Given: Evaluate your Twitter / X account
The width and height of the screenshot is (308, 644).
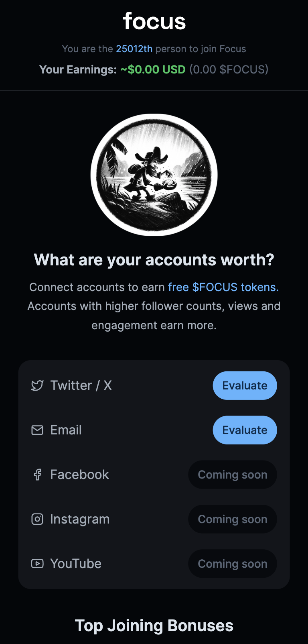Looking at the screenshot, I should (245, 385).
